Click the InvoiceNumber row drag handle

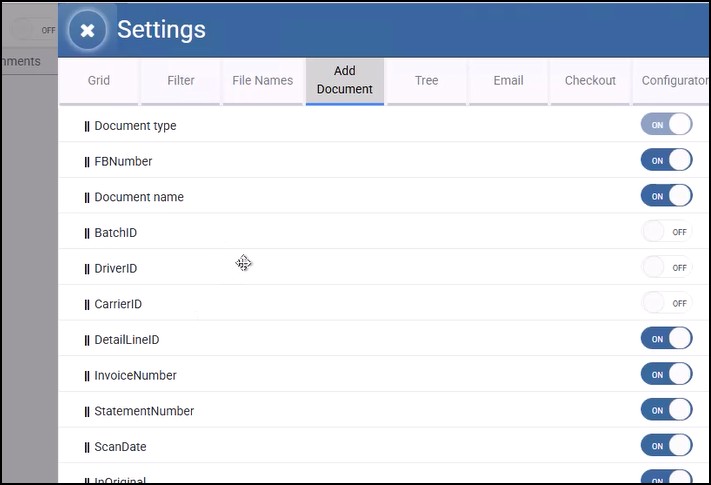coord(87,376)
